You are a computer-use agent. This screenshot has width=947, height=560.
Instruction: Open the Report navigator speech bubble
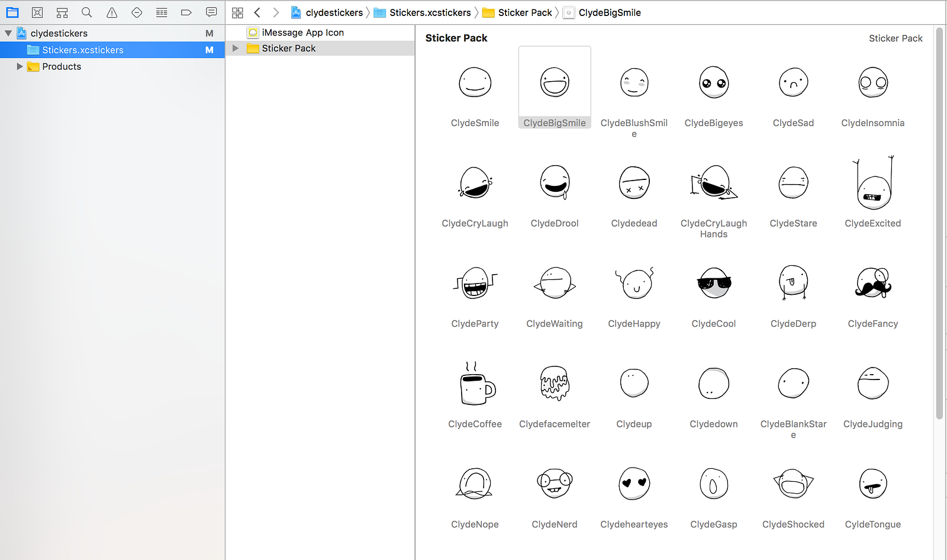[211, 12]
